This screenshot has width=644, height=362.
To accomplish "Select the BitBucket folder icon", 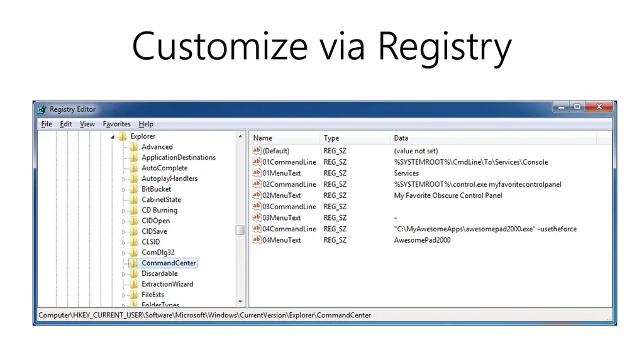I will click(x=133, y=189).
